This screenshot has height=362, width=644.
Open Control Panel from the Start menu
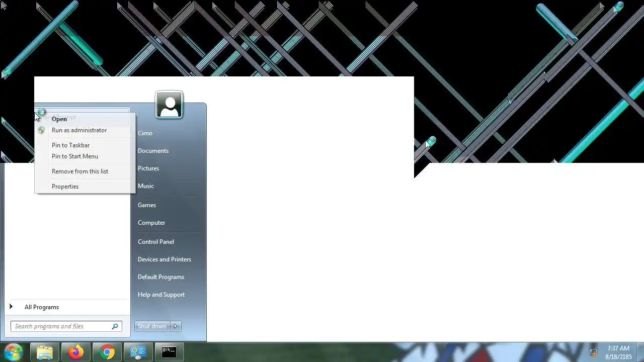(156, 242)
